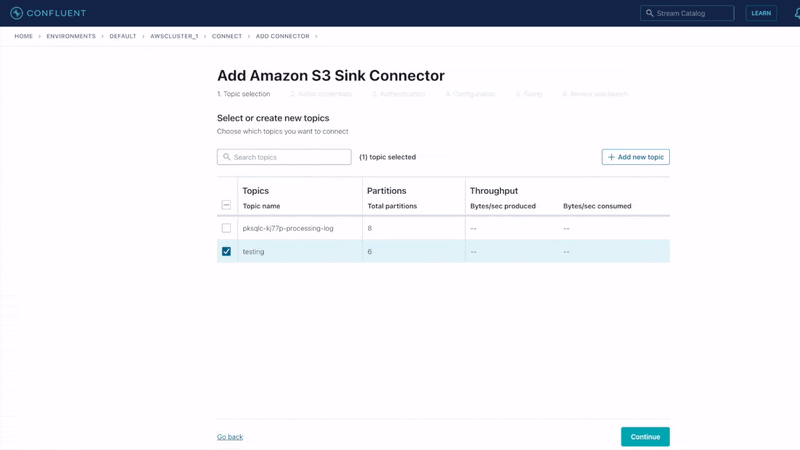
Task: Select step 1 Topic selection
Action: [243, 94]
